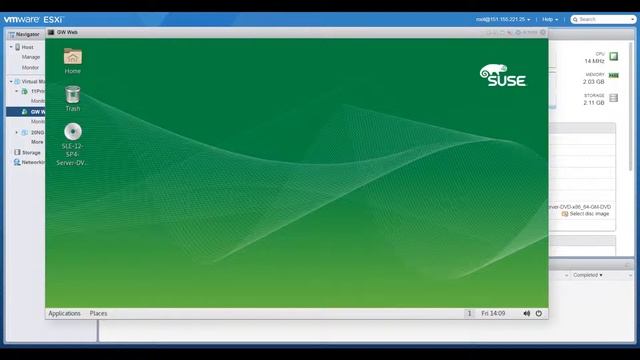Open the Home folder desktop icon
Screen dimensions: 640x360
point(73,61)
